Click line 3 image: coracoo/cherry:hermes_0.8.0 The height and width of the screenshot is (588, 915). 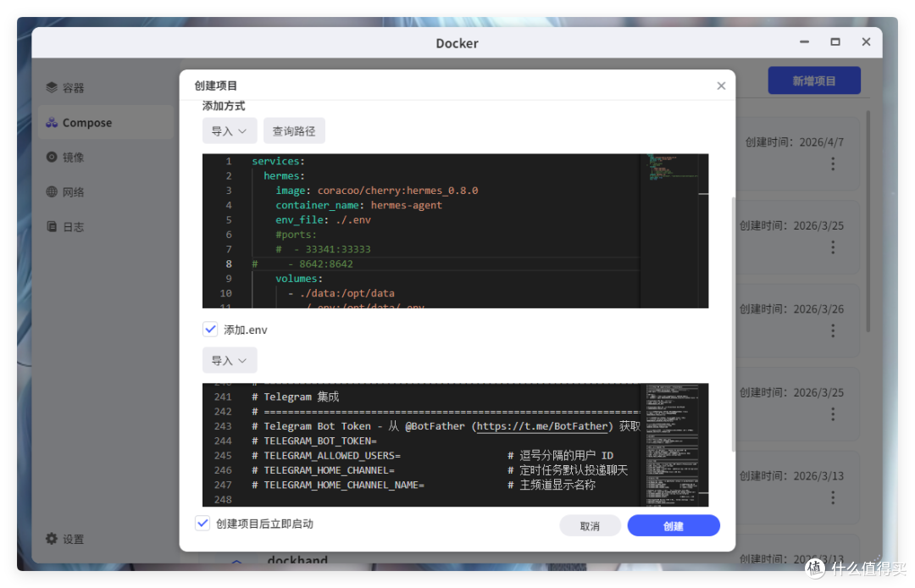376,190
